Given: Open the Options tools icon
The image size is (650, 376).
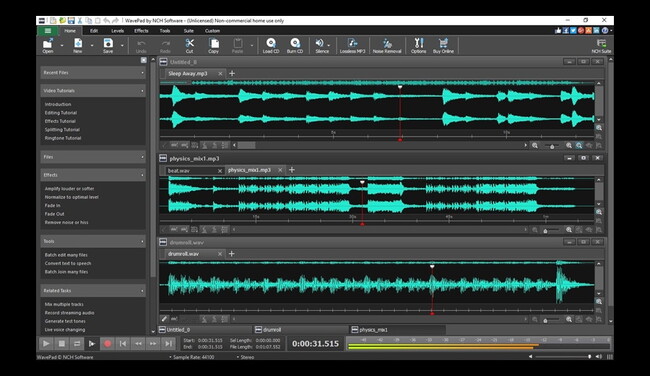Looking at the screenshot, I should click(x=418, y=45).
